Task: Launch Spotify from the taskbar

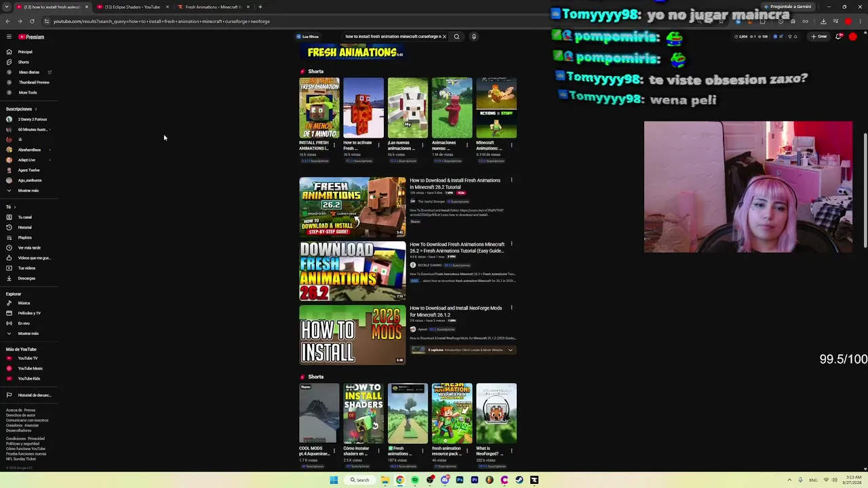Action: (414, 480)
